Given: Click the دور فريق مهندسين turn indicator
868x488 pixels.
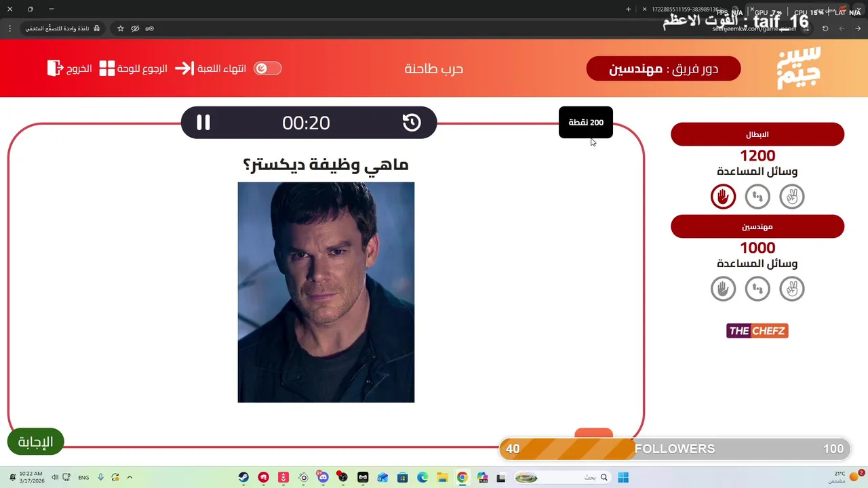Looking at the screenshot, I should pos(663,68).
